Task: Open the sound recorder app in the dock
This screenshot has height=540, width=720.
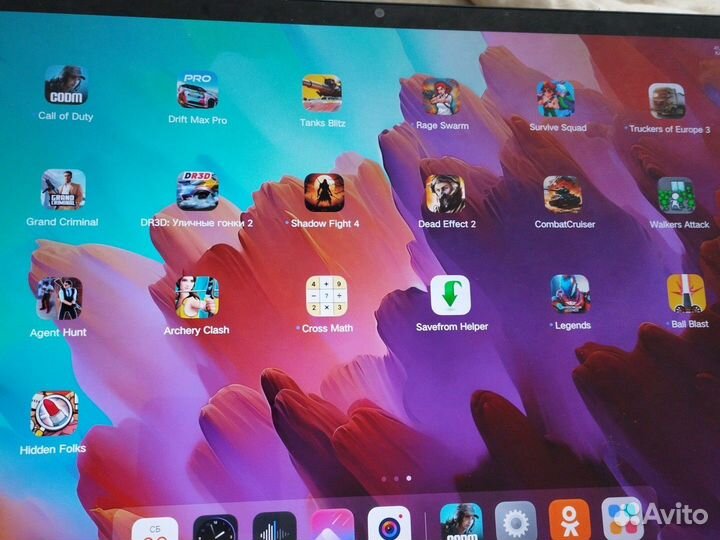Action: tap(275, 526)
